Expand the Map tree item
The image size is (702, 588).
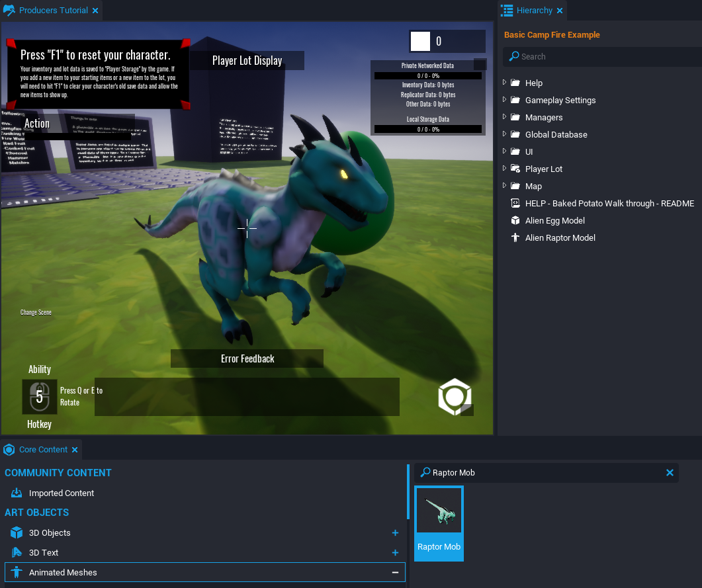coord(503,186)
